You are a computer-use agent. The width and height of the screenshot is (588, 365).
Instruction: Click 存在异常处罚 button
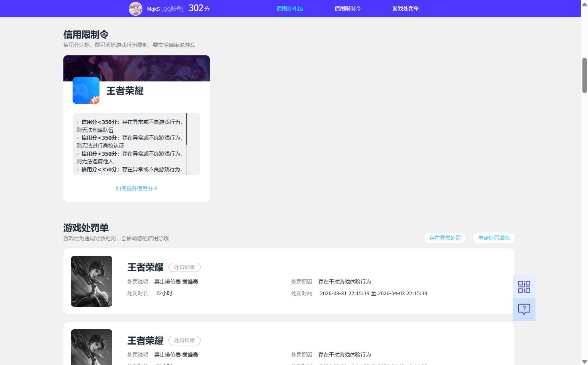[x=445, y=238]
